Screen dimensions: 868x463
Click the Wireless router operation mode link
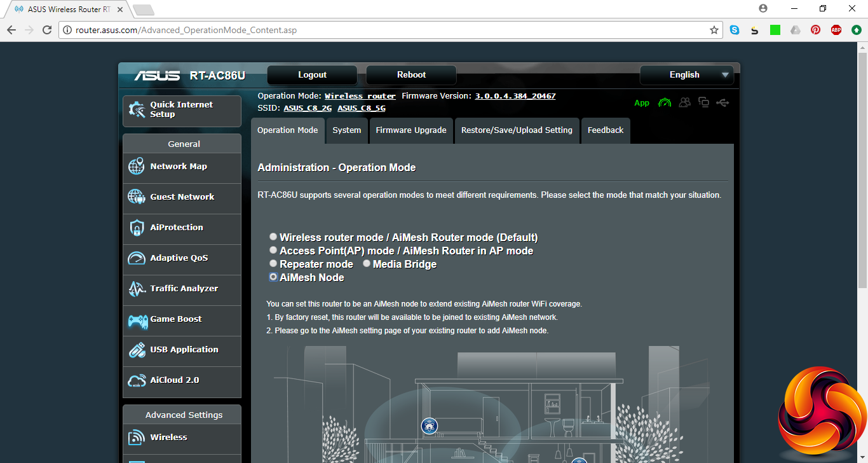(360, 96)
